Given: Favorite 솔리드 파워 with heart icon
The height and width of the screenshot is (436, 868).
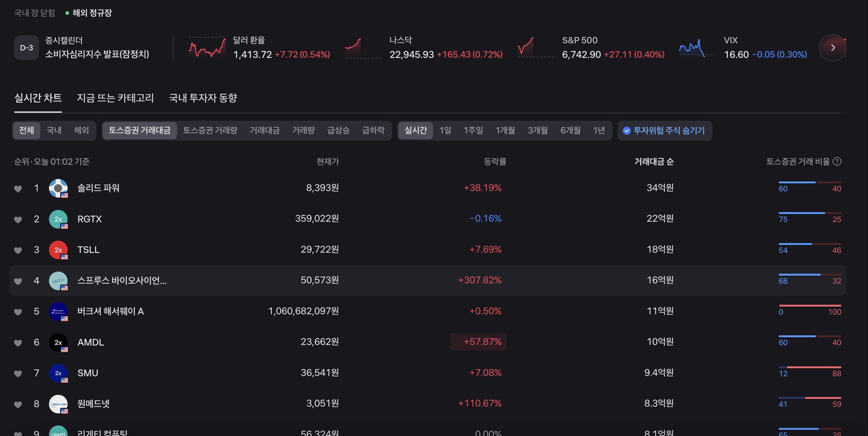Looking at the screenshot, I should (18, 189).
